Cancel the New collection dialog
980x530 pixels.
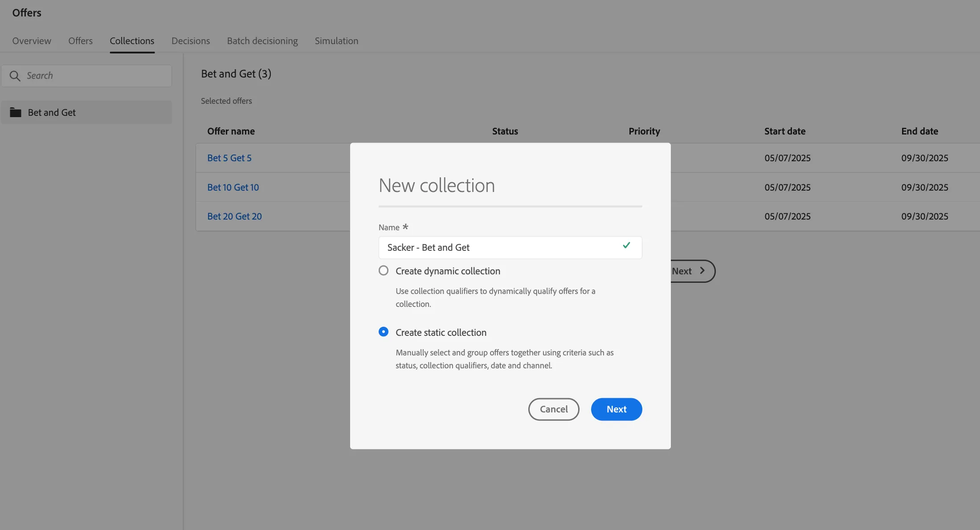[x=554, y=409]
